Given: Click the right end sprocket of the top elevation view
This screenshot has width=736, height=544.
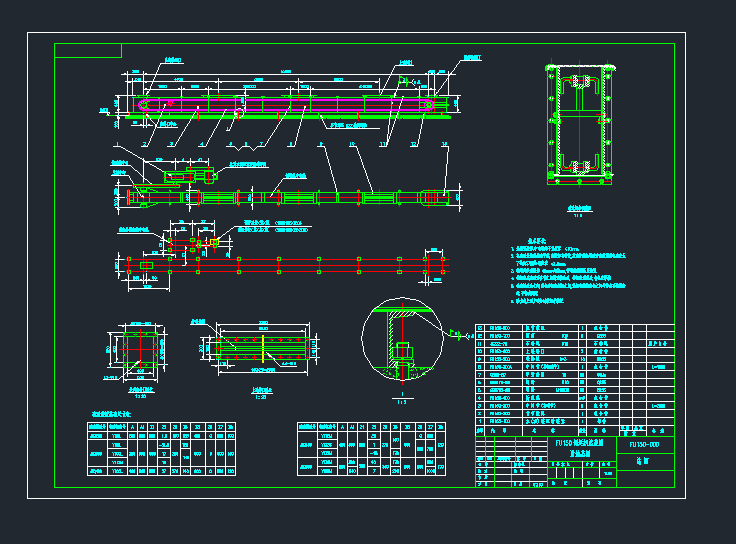Looking at the screenshot, I should pos(430,103).
